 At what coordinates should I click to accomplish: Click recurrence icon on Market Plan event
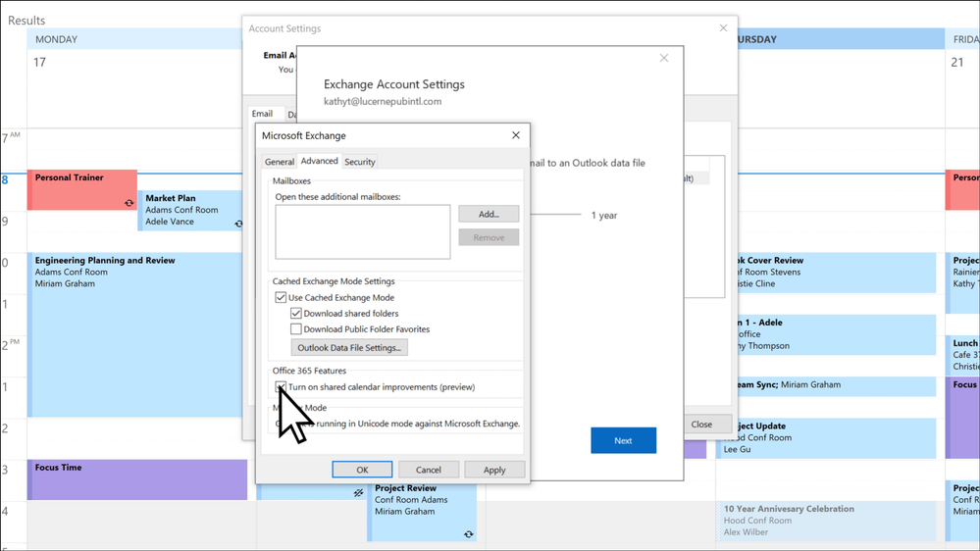pyautogui.click(x=238, y=224)
